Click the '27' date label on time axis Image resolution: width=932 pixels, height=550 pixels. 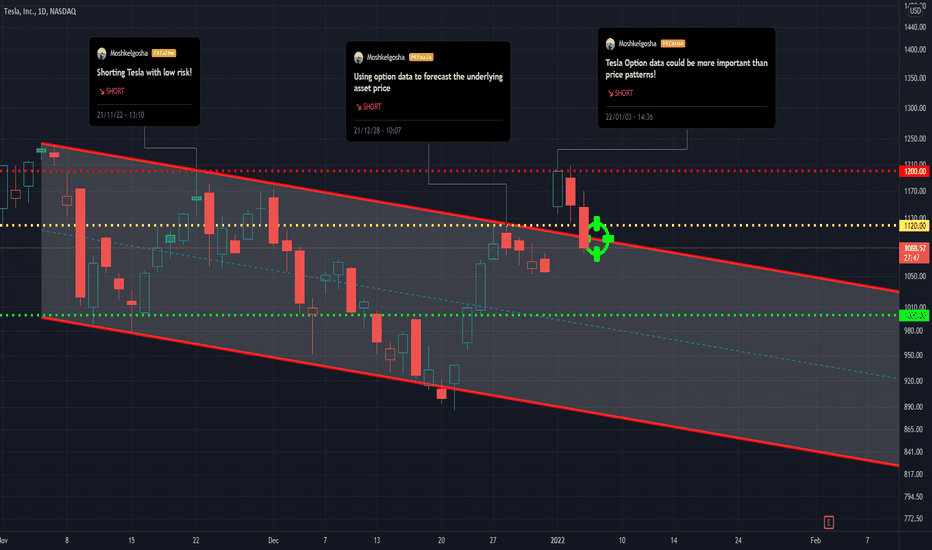click(493, 540)
